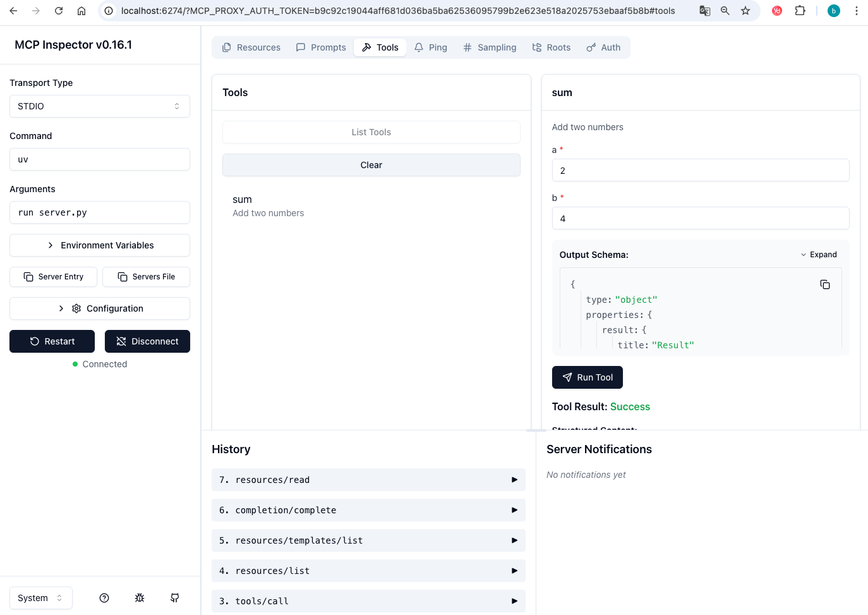This screenshot has height=615, width=868.
Task: Click the Sampling hash icon
Action: (x=467, y=47)
